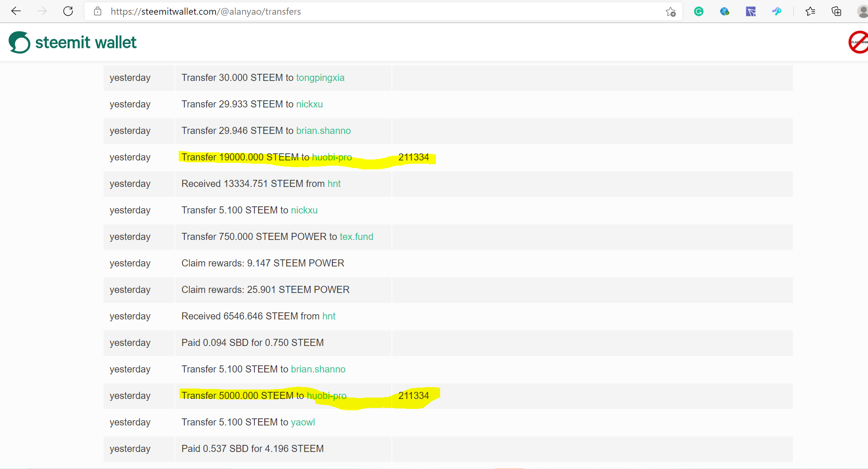The width and height of the screenshot is (868, 469).
Task: Open the tongpingxia account link
Action: [320, 78]
